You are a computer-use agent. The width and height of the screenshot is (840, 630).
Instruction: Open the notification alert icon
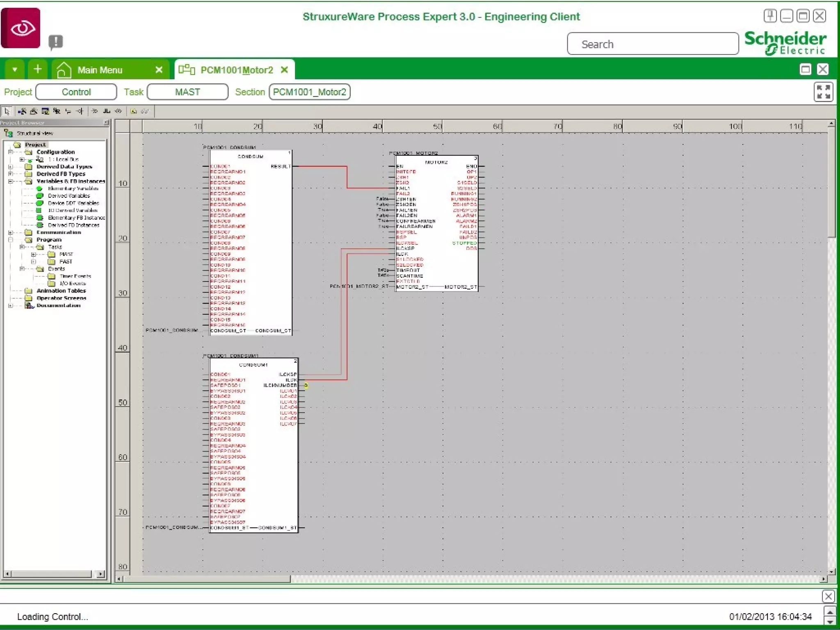56,42
